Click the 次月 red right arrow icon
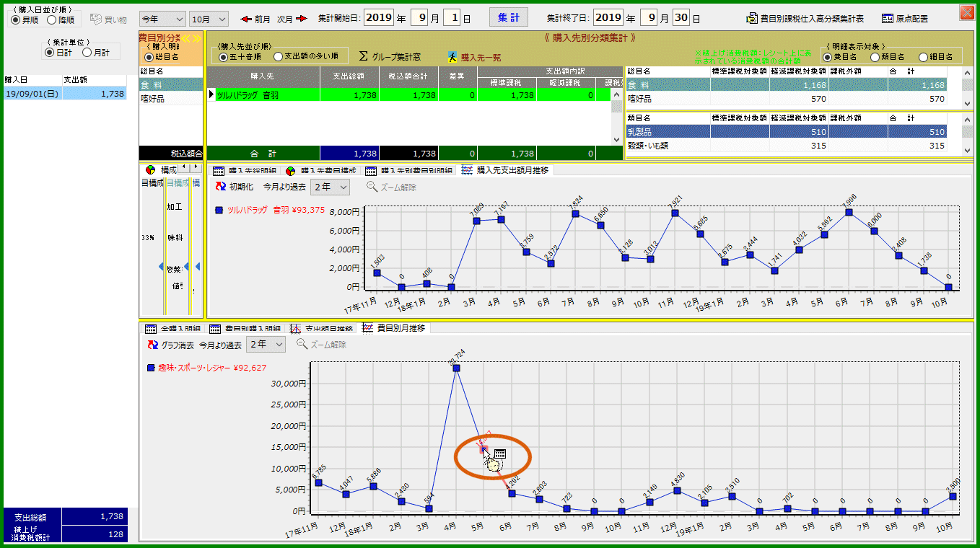Image resolution: width=980 pixels, height=548 pixels. 302,19
